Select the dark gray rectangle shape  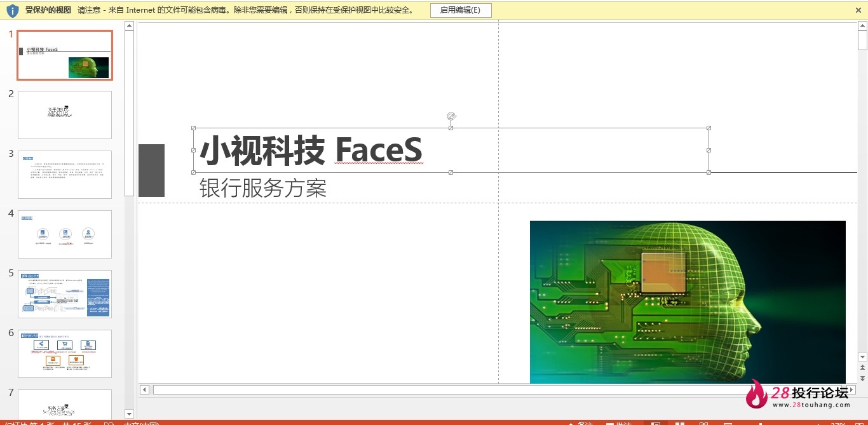(x=151, y=170)
